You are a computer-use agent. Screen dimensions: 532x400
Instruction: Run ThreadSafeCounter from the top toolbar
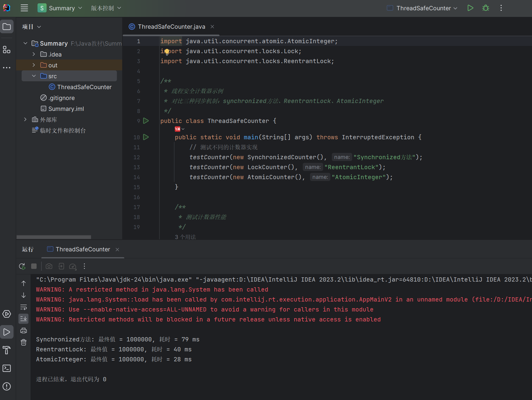pos(470,8)
